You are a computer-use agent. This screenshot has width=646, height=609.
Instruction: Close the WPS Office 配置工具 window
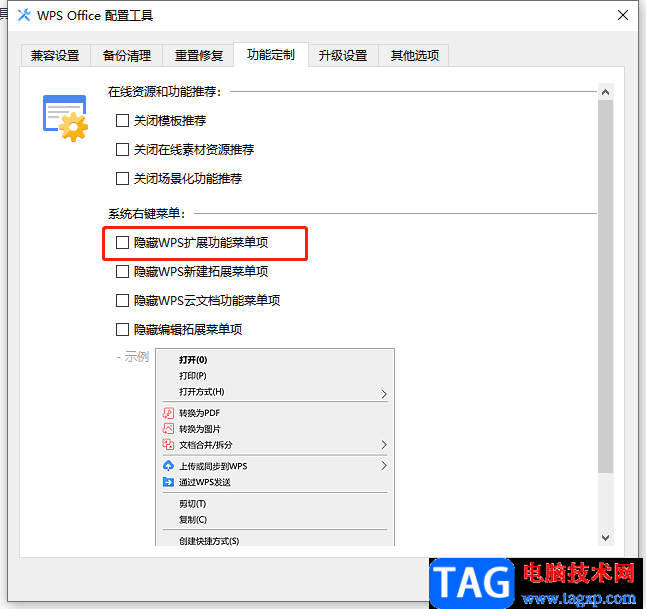coord(623,15)
